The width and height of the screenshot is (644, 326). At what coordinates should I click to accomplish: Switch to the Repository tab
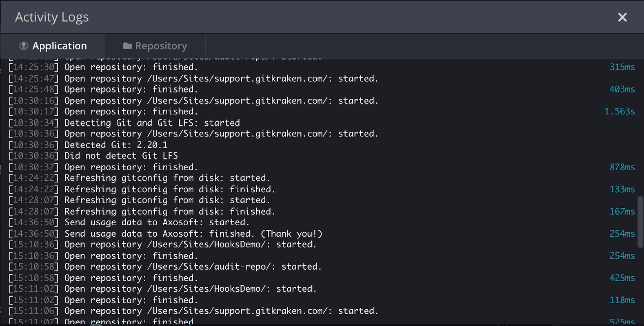click(155, 46)
